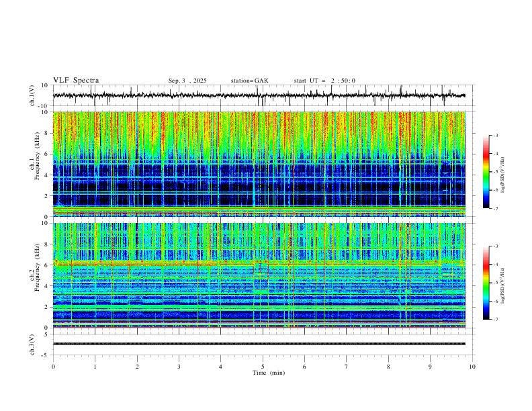This screenshot has width=532, height=411.
Task: Select the "ch.1 Frequency (kHz)" axis label
Action: [35, 156]
